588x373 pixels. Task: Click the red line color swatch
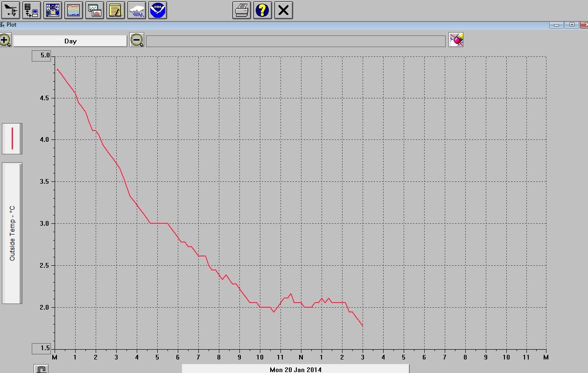point(12,138)
